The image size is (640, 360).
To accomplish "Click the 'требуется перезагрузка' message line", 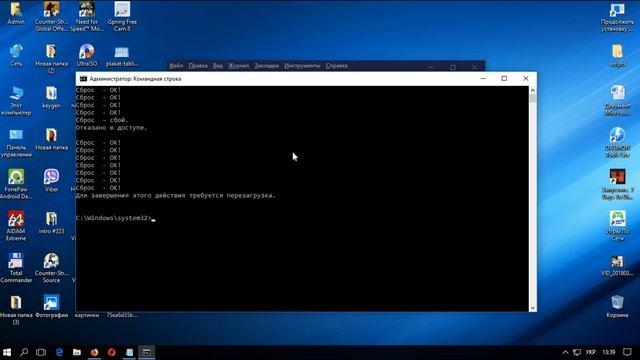I will tap(176, 196).
